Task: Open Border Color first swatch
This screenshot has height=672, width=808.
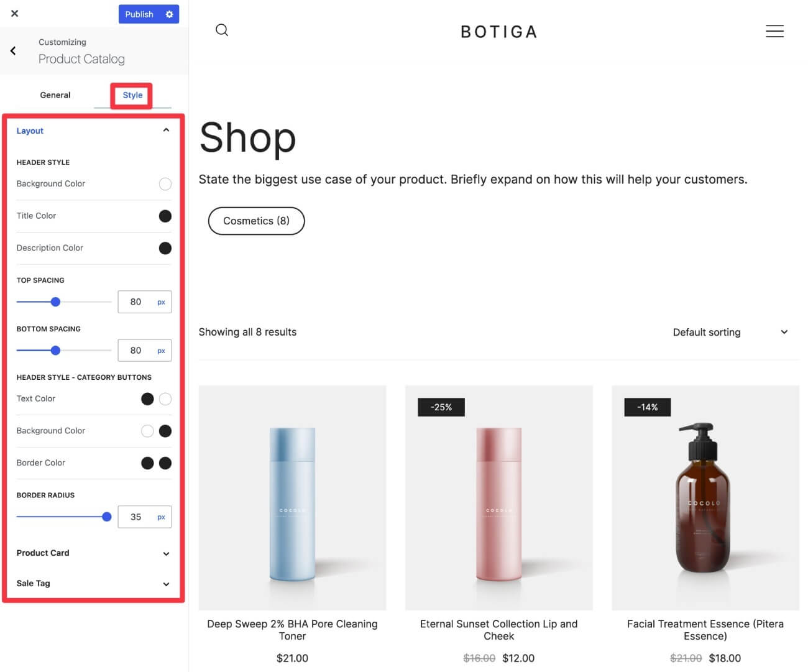Action: click(147, 463)
